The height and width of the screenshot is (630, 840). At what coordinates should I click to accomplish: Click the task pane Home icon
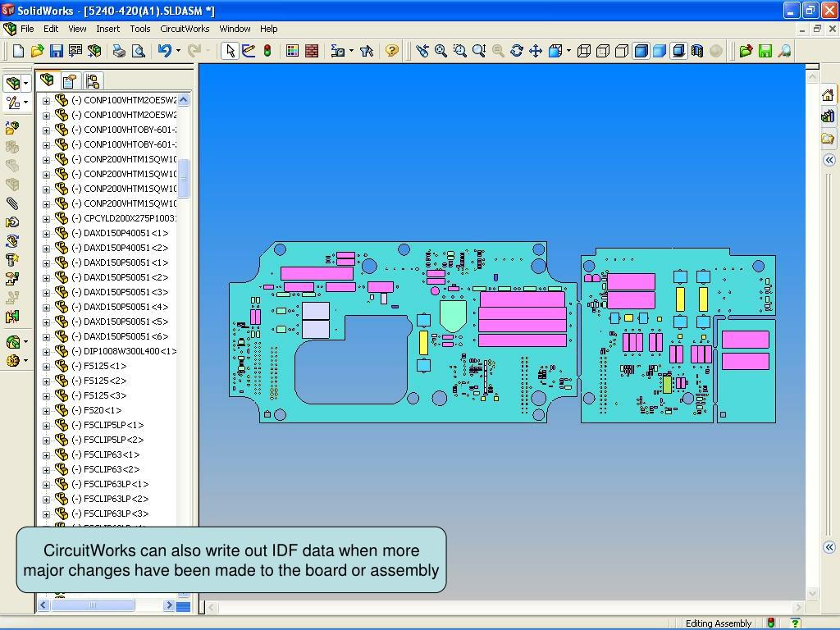pyautogui.click(x=828, y=95)
